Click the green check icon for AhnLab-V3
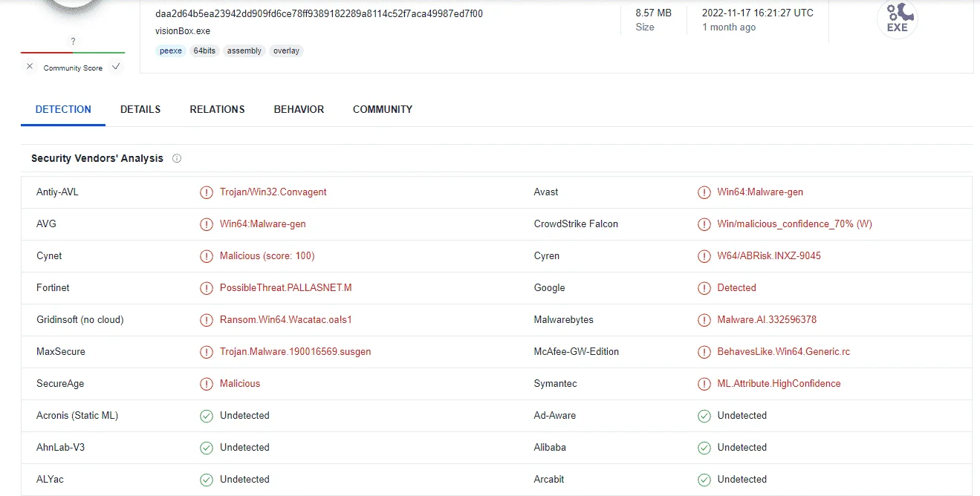This screenshot has height=496, width=980. [x=207, y=448]
